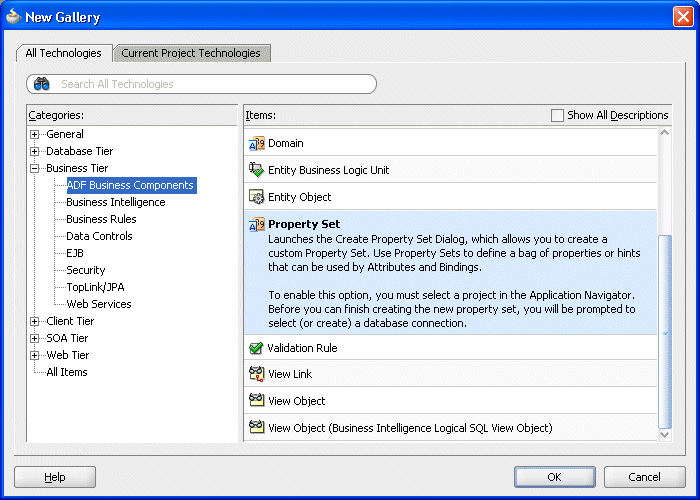Click the Entity Object gear icon
This screenshot has width=700, height=500.
pyautogui.click(x=257, y=196)
